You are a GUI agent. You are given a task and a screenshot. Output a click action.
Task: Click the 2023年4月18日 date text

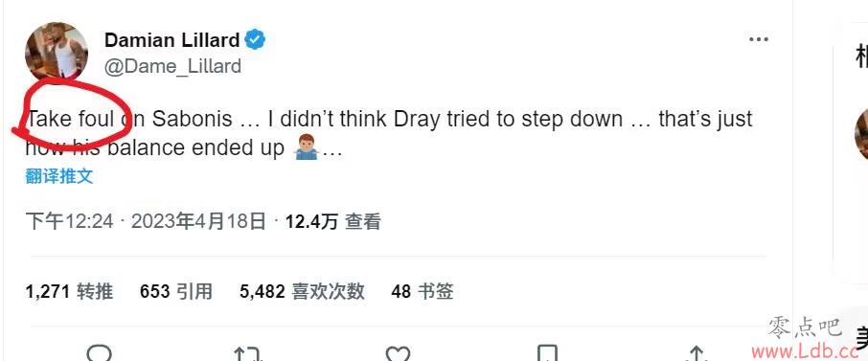[x=199, y=221]
